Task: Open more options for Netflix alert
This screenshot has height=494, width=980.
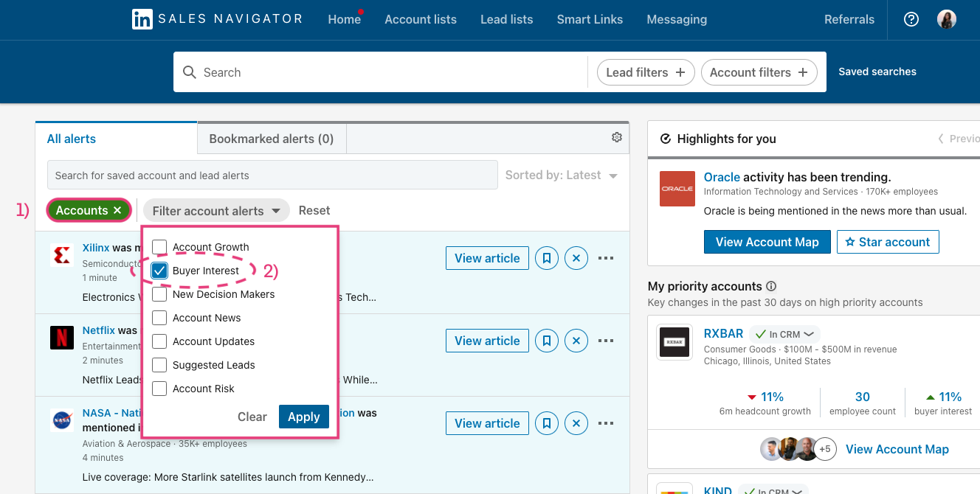Action: tap(606, 341)
